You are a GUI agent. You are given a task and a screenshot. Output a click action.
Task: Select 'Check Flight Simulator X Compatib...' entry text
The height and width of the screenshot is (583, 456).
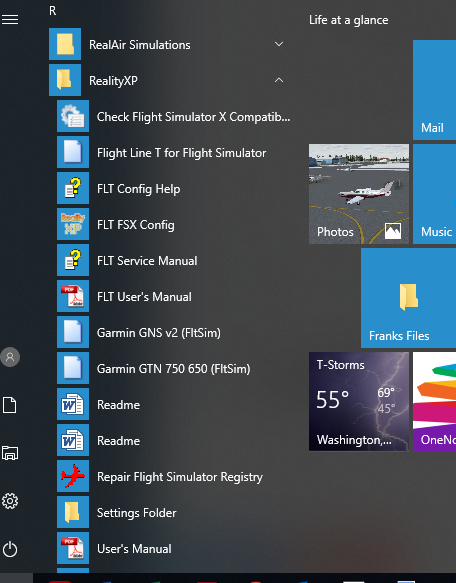pyautogui.click(x=193, y=117)
